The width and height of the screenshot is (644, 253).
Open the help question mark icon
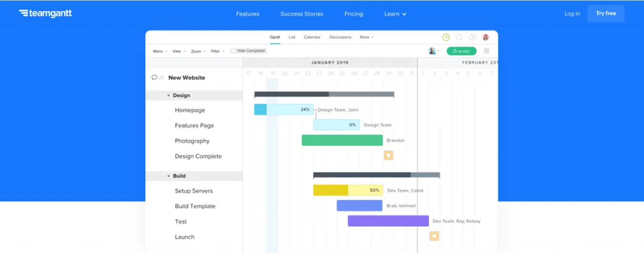[x=472, y=37]
